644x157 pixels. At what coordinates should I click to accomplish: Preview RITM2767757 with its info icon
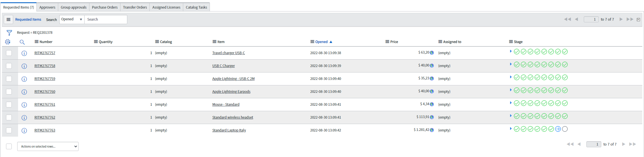tap(24, 53)
